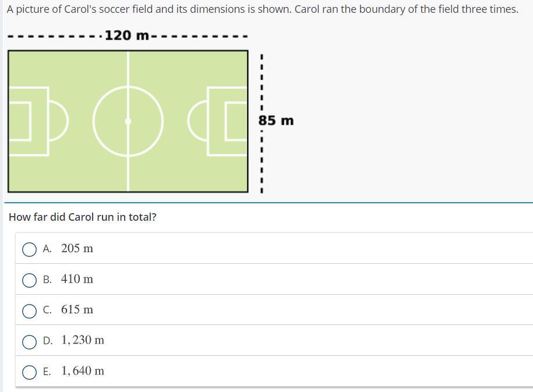Click the question 'How far did Carol run in total?'
This screenshot has width=533, height=392.
coord(83,217)
